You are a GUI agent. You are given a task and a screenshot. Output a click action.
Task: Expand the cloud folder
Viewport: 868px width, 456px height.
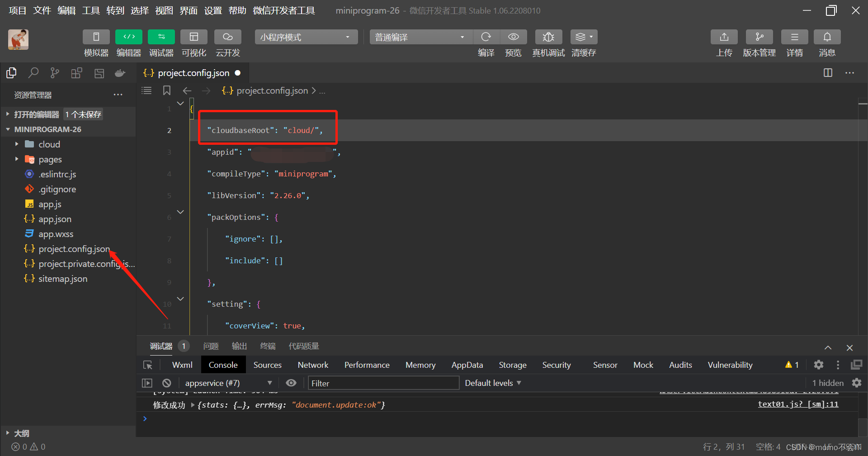point(49,144)
